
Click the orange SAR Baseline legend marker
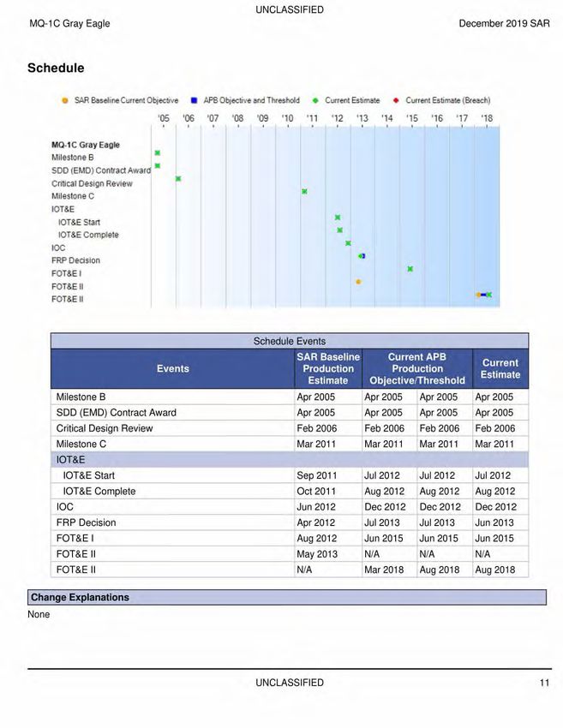coord(65,100)
